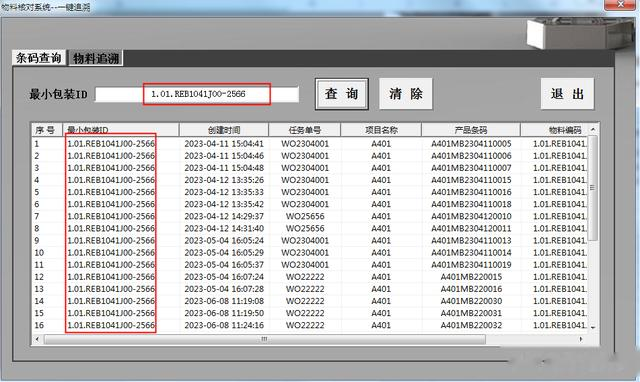Select cell 2023-05-04 16:05:24
This screenshot has width=640, height=382.
[224, 240]
